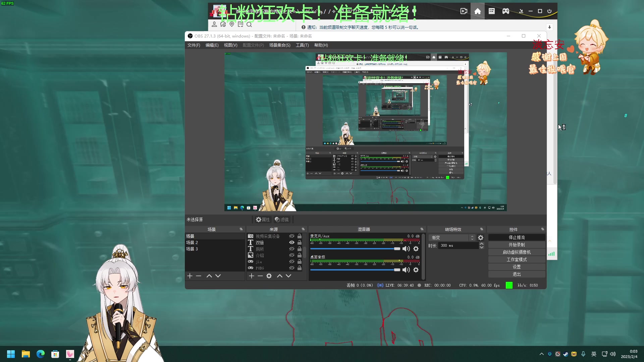Viewport: 644px width, 362px height.
Task: Click the search magnifier in the chat toolbar
Action: point(249,24)
